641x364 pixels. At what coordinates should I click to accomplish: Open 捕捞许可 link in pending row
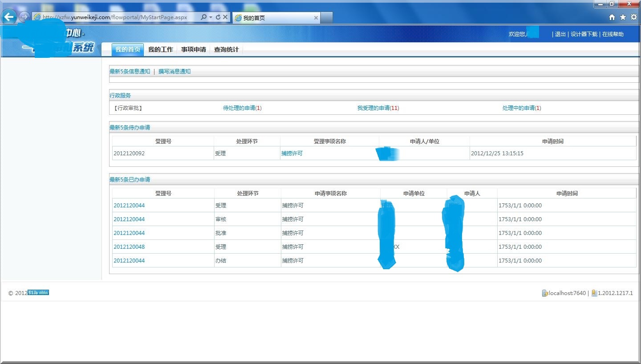[292, 154]
